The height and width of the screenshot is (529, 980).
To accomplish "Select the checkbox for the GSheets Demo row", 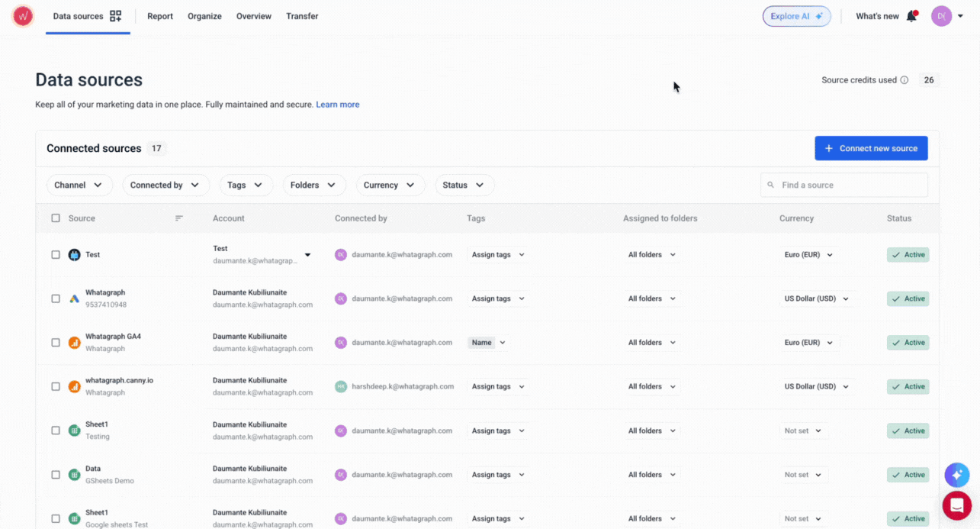I will point(56,474).
